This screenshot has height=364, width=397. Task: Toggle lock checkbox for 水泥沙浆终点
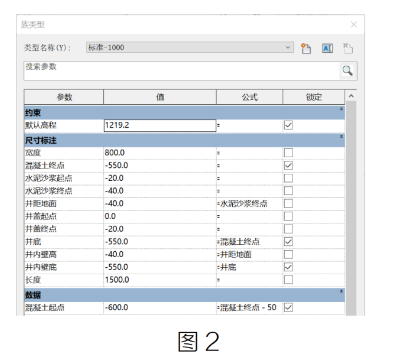pyautogui.click(x=288, y=191)
